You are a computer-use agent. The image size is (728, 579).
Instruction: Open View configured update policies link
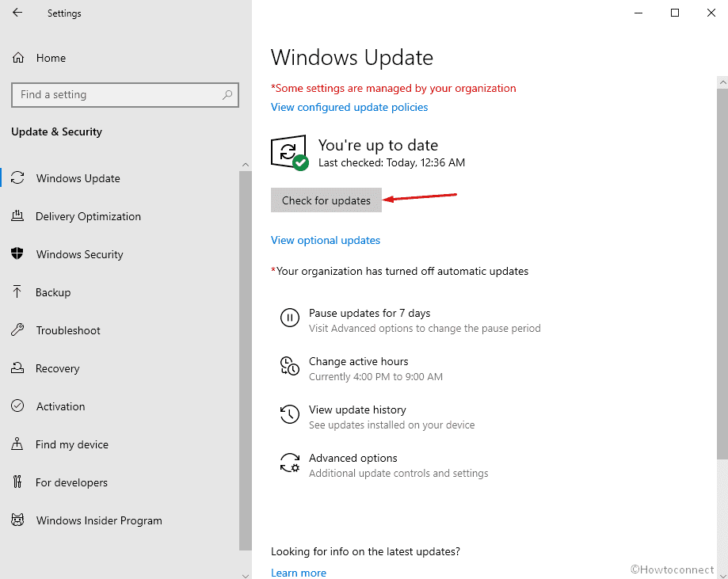click(x=349, y=107)
